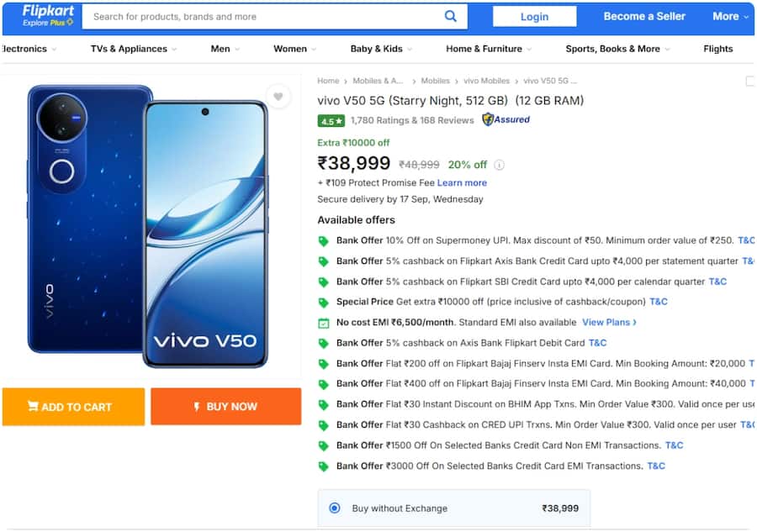
Task: Click inside the product search field
Action: [x=252, y=16]
